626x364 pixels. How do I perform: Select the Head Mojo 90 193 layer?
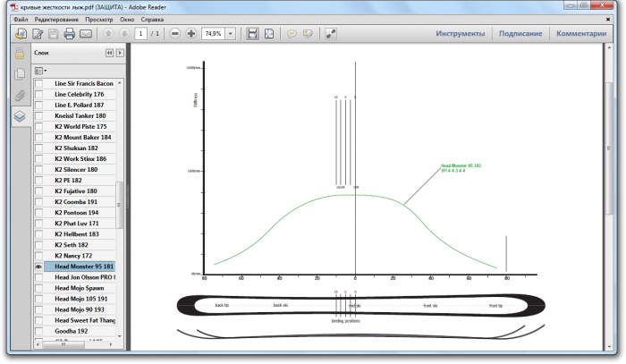pos(80,309)
